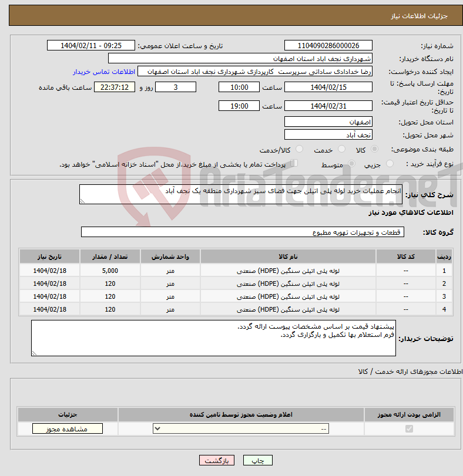Click the remaining days field showing 3
This screenshot has height=476, width=463.
coord(176,87)
